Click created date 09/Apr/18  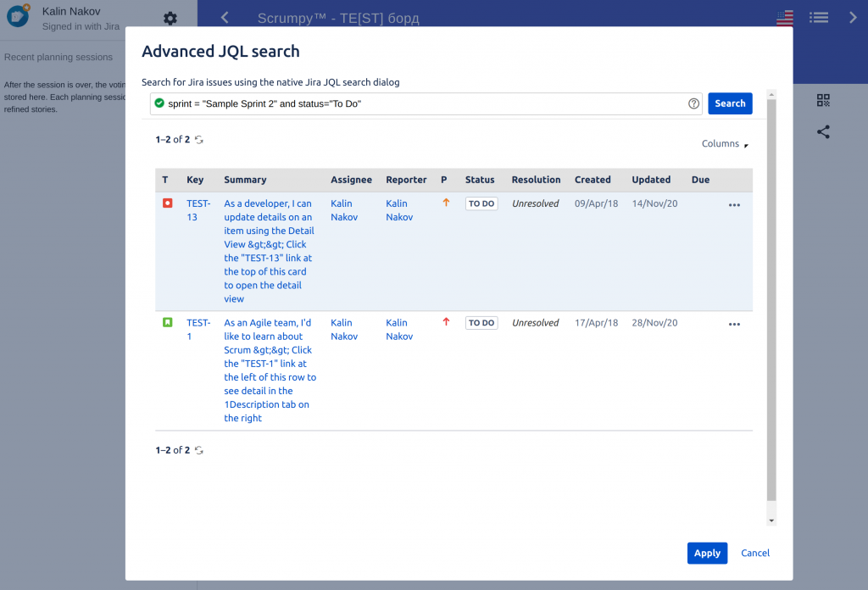point(596,203)
